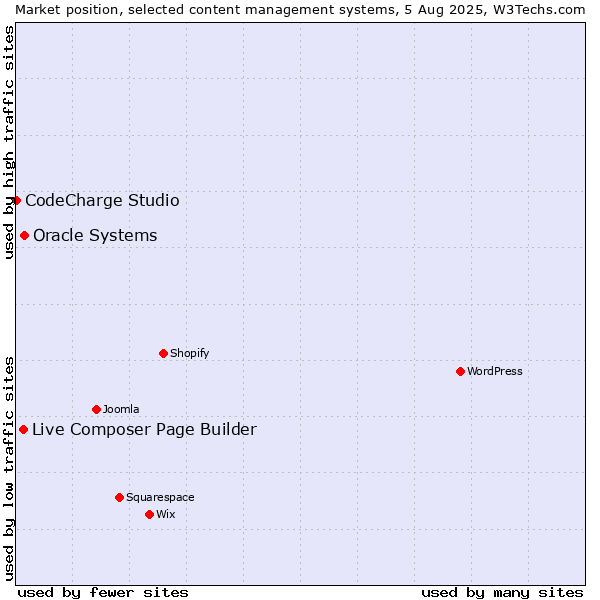Image resolution: width=600 pixels, height=600 pixels.
Task: Click the 'WordPress' label text
Action: pos(494,371)
